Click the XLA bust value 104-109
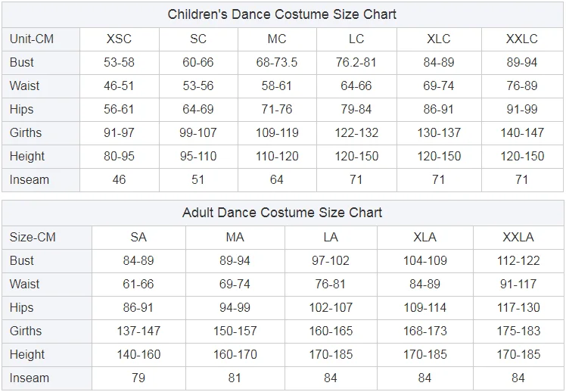The width and height of the screenshot is (566, 392). click(x=424, y=260)
